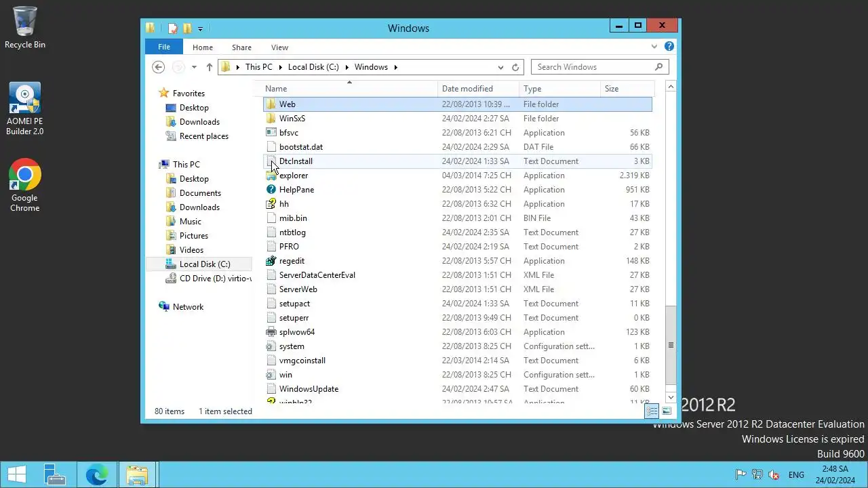
Task: Select Network in the navigation pane
Action: tap(188, 307)
